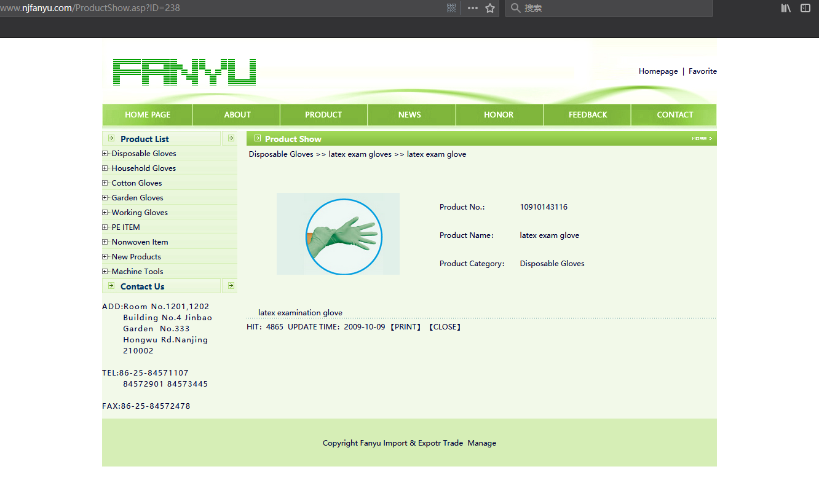The image size is (819, 504).
Task: Open the page actions three-dot menu
Action: coord(472,8)
